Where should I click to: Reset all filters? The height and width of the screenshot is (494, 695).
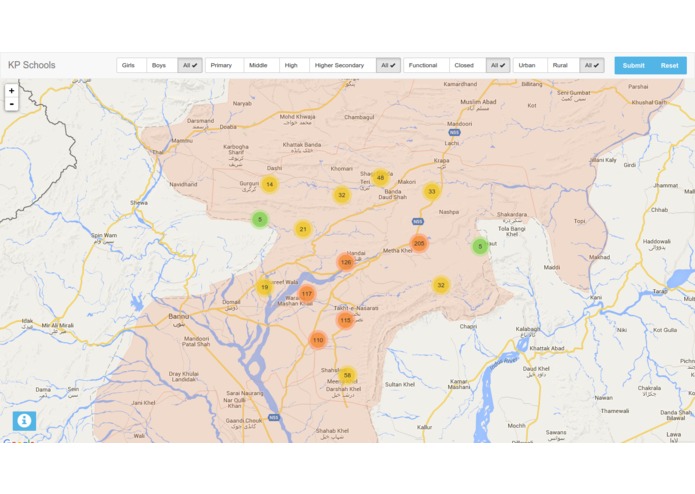(669, 66)
